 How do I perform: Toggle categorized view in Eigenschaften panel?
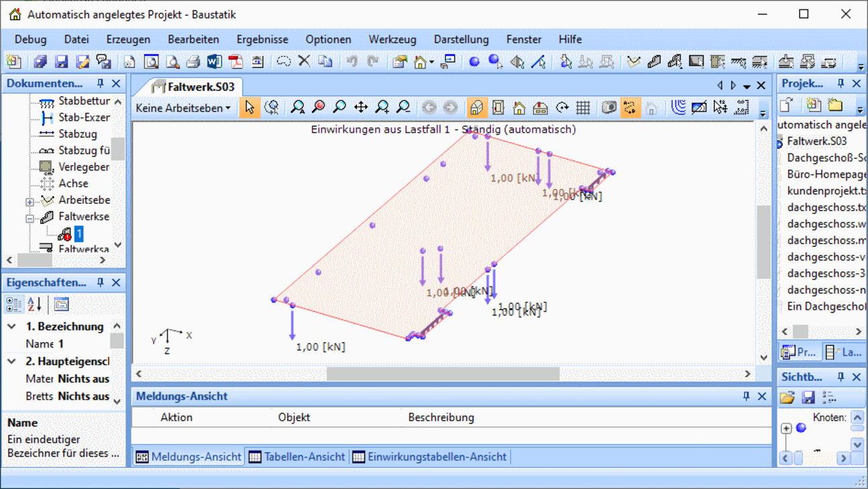point(13,305)
